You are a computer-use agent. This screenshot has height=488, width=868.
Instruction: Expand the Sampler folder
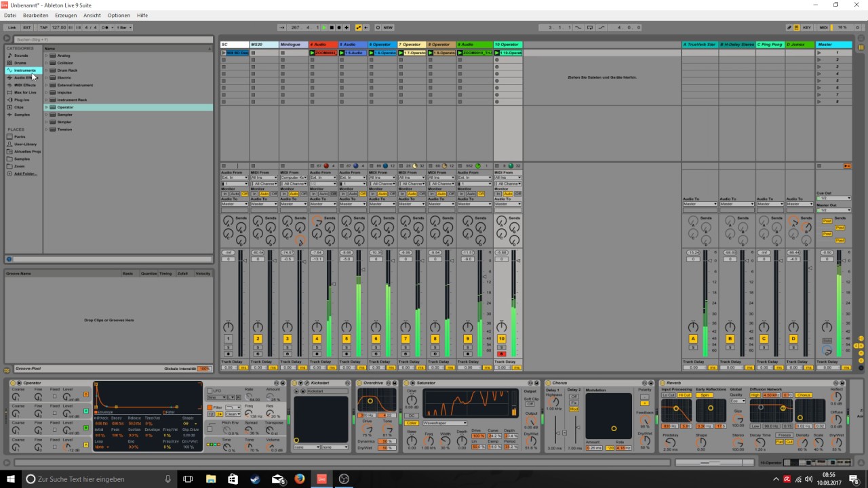click(47, 115)
